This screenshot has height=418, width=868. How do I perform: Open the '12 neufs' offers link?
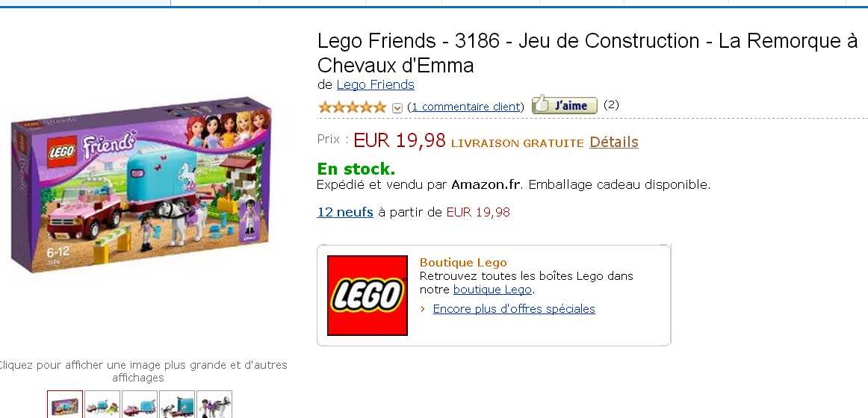pyautogui.click(x=345, y=212)
